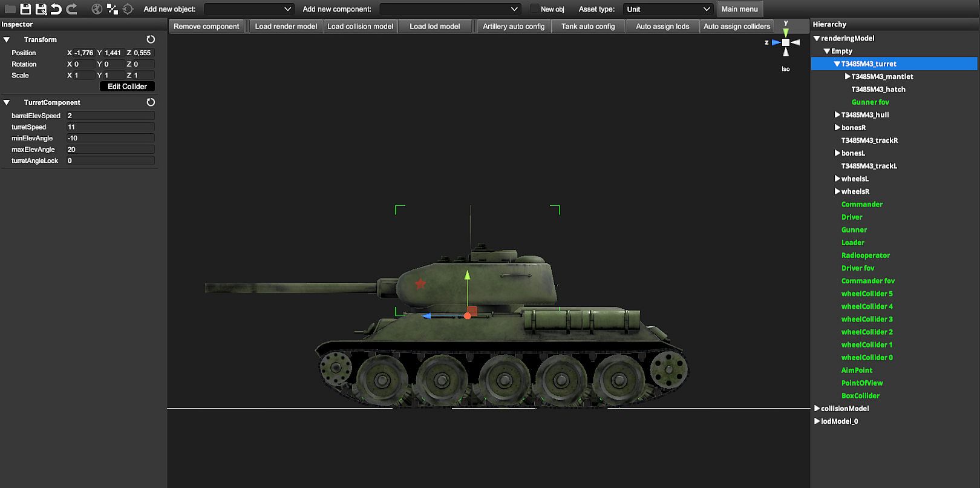
Task: Click Auto assign colliders button
Action: click(x=737, y=26)
